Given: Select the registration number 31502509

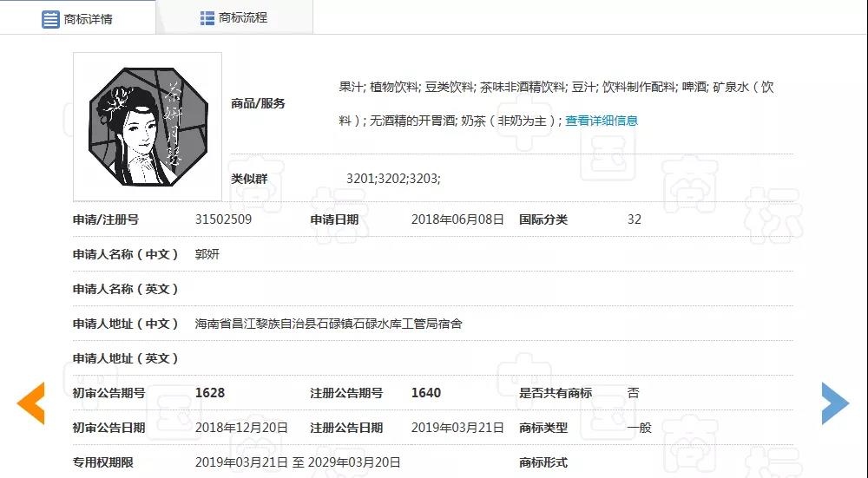Looking at the screenshot, I should [223, 219].
